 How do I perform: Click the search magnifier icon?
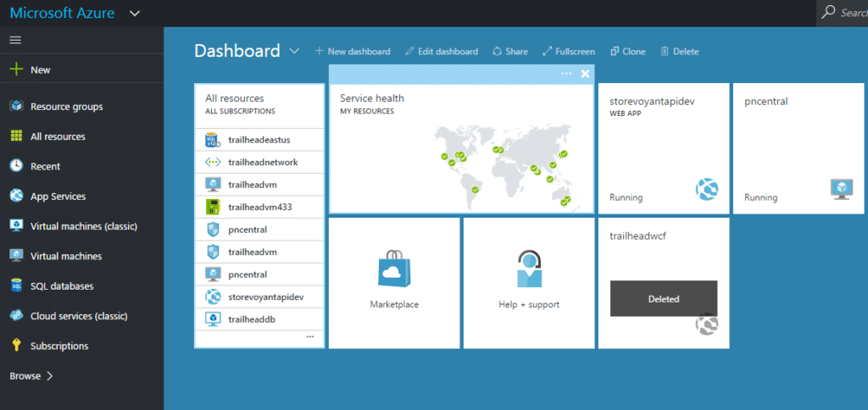(828, 12)
